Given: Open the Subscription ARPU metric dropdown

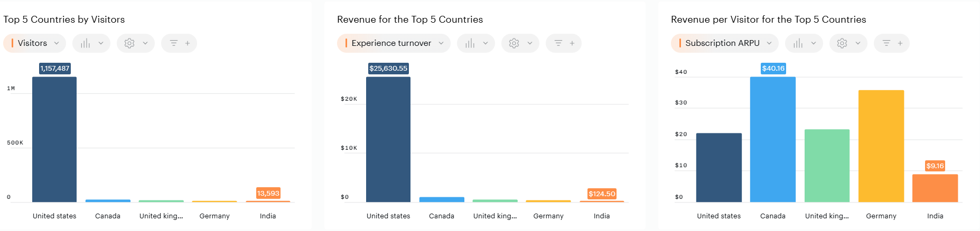Looking at the screenshot, I should coord(724,43).
